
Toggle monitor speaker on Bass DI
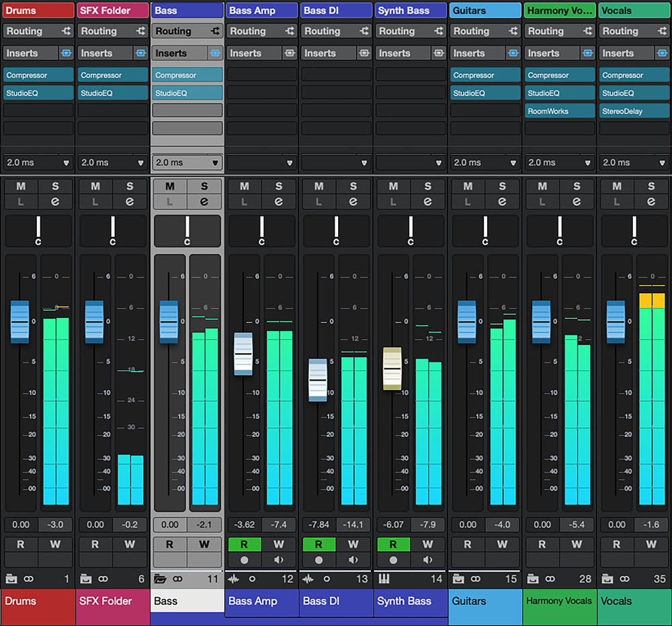[353, 559]
